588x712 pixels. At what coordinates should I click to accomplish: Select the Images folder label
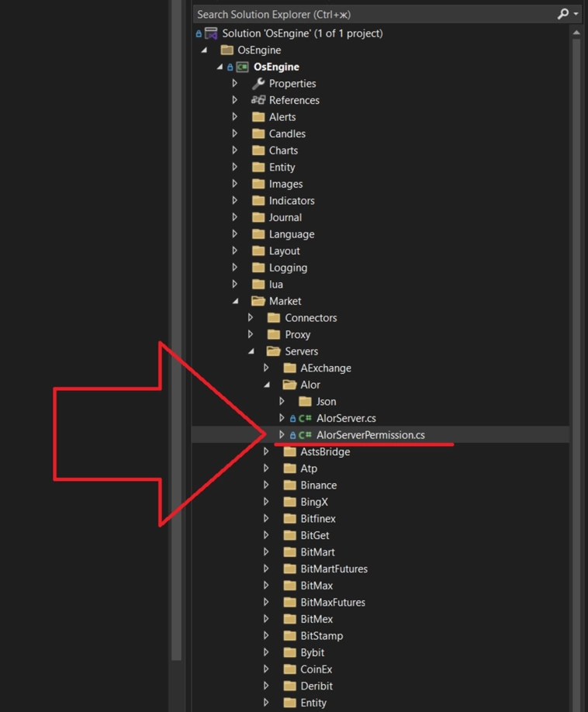pyautogui.click(x=285, y=184)
